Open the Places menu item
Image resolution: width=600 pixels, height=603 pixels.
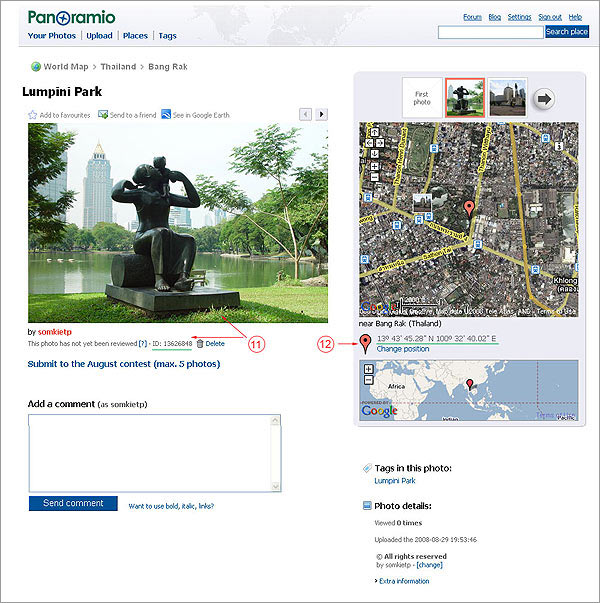pos(135,36)
